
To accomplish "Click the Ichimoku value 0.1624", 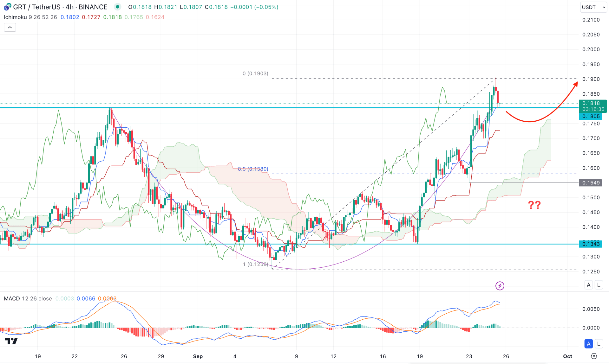I will (155, 17).
